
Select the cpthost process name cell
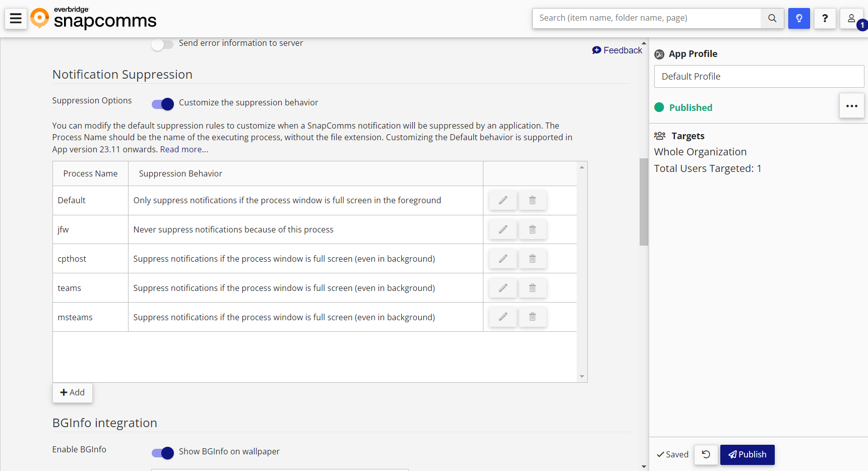click(x=91, y=259)
